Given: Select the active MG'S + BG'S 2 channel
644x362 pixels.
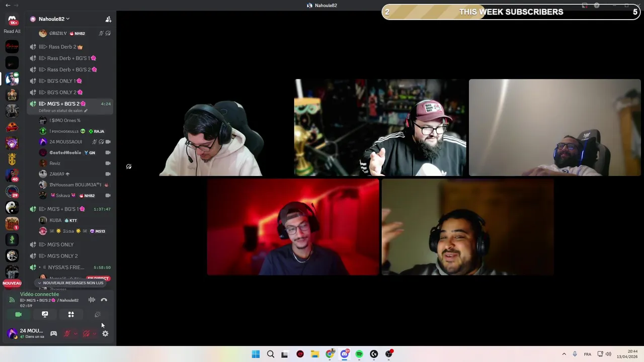Looking at the screenshot, I should point(69,104).
